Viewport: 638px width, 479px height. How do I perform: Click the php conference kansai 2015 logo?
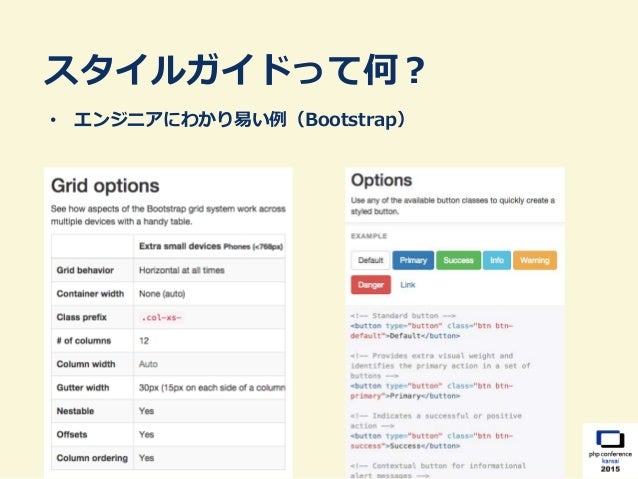click(x=610, y=451)
